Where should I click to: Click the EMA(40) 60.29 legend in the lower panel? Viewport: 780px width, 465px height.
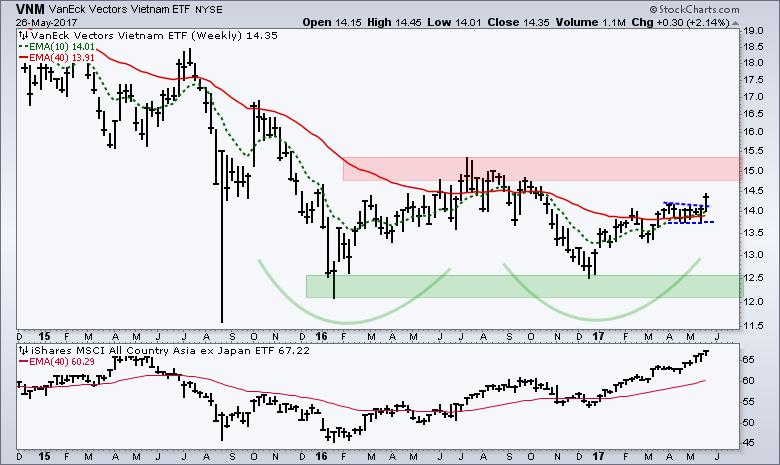[x=56, y=362]
